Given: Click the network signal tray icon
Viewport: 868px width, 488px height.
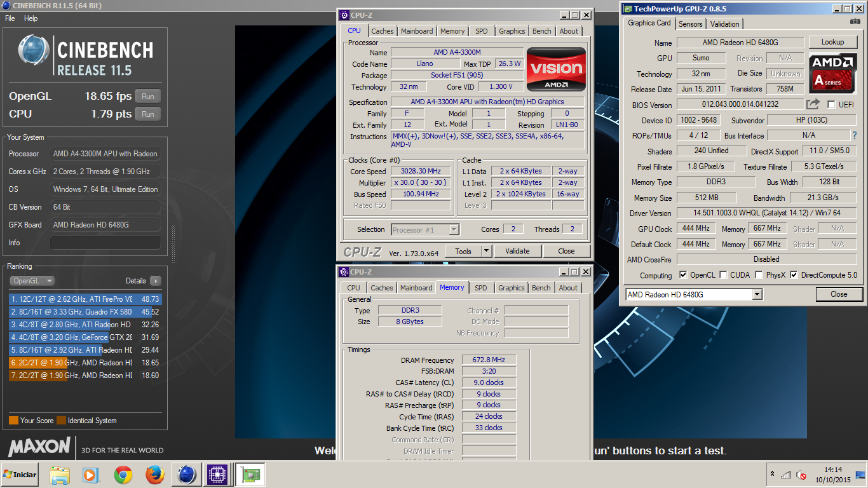Looking at the screenshot, I should (x=786, y=475).
